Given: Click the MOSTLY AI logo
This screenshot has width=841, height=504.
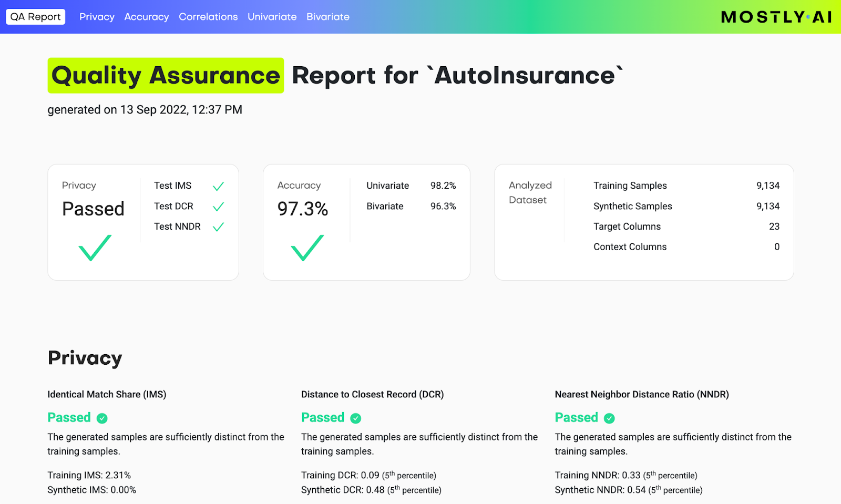Looking at the screenshot, I should 776,17.
